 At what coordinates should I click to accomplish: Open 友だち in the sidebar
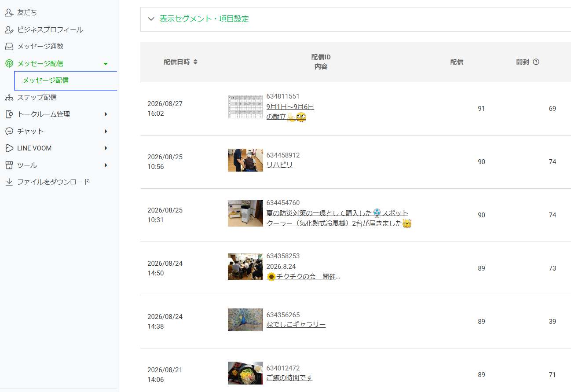[27, 13]
